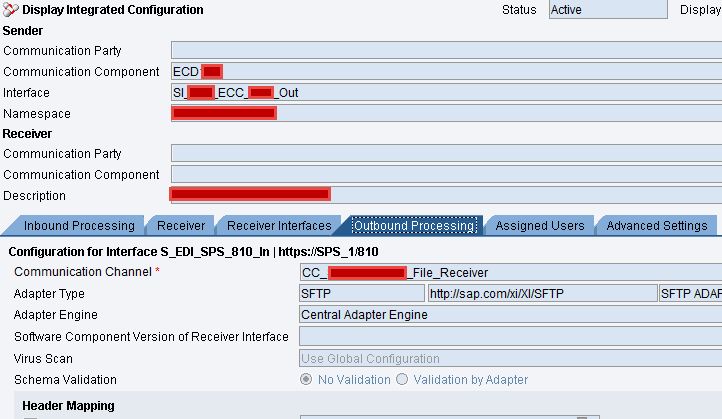Viewport: 722px width, 419px height.
Task: Select the No Validation radio button
Action: (306, 379)
